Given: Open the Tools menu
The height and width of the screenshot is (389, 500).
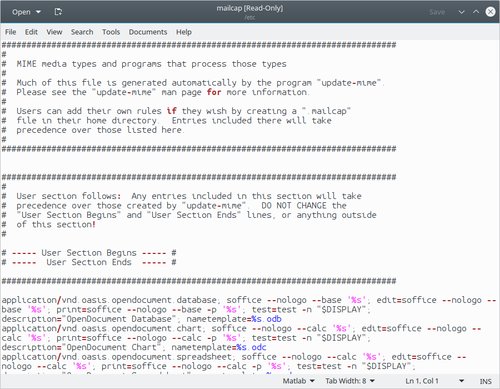Looking at the screenshot, I should (111, 32).
